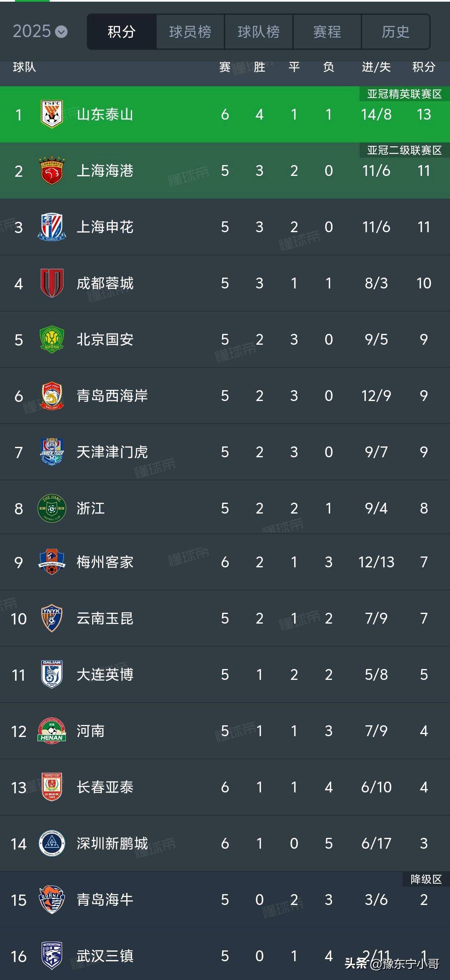This screenshot has height=980, width=450.
Task: Switch to the 球队榜 tab
Action: point(258,32)
